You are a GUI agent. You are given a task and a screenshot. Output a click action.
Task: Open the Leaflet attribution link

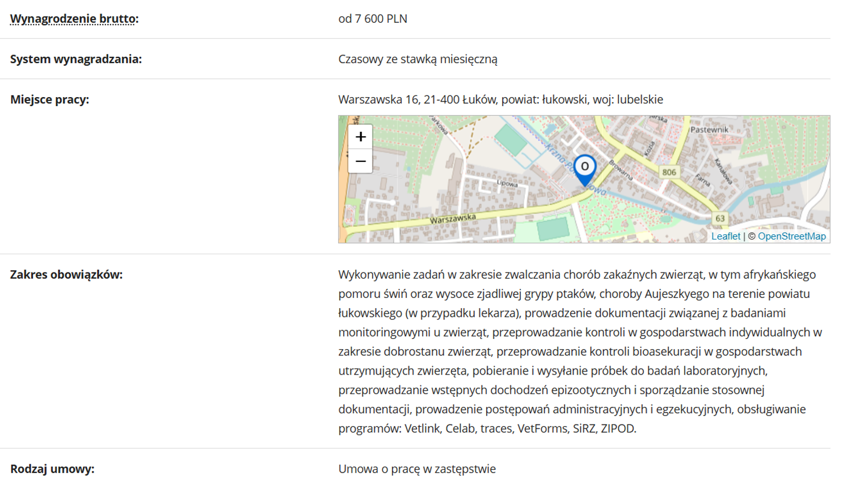tap(726, 236)
